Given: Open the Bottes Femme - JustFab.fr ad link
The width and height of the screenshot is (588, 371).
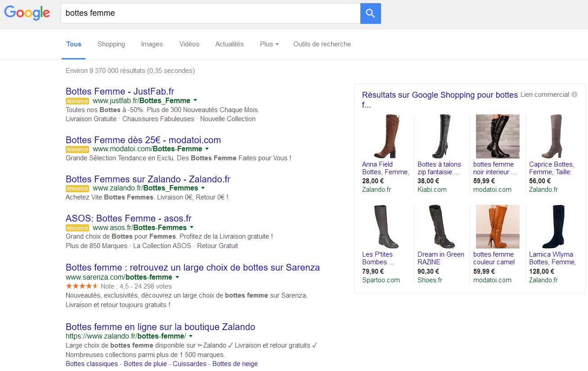Looking at the screenshot, I should [120, 91].
